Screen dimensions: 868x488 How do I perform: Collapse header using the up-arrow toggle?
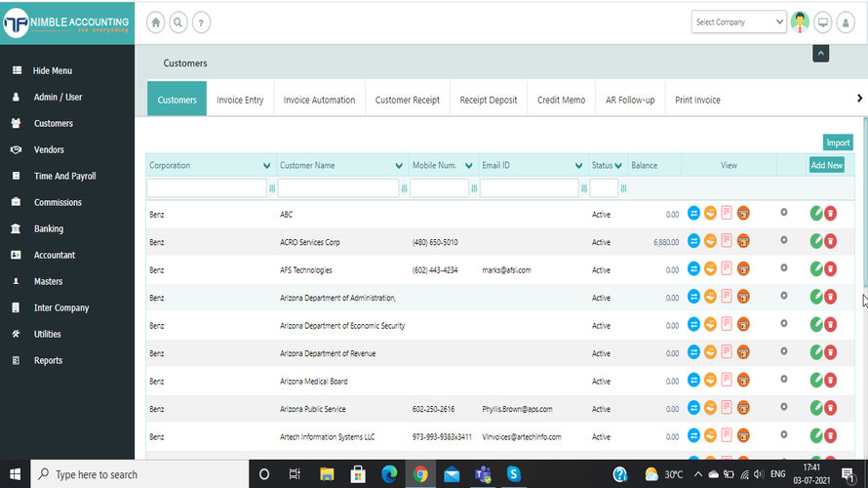point(820,53)
